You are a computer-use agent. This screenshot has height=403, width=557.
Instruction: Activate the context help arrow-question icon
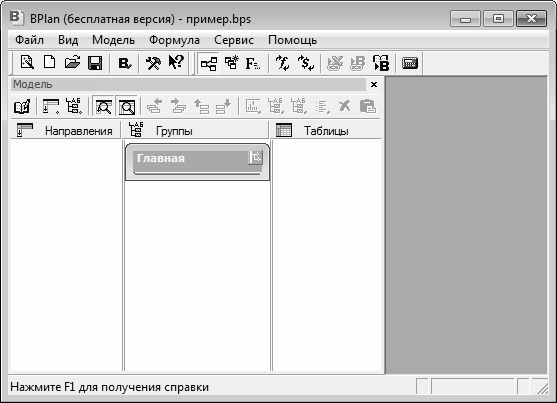coord(176,63)
